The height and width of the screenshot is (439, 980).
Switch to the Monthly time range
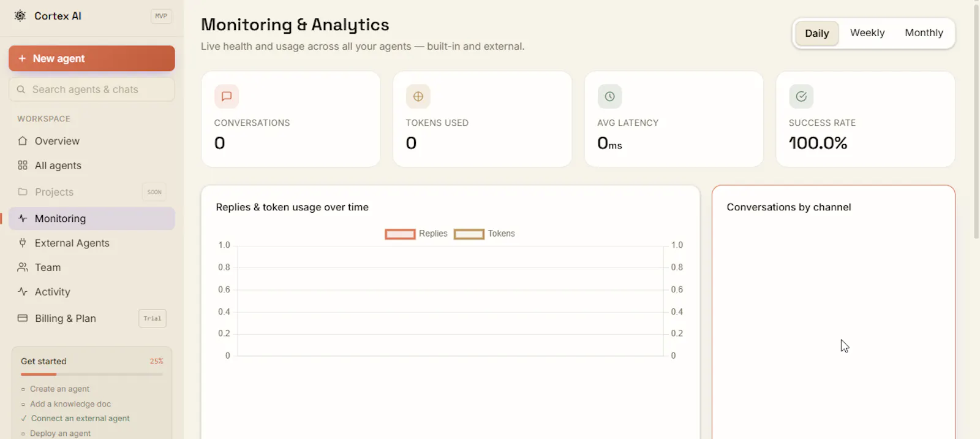924,33
